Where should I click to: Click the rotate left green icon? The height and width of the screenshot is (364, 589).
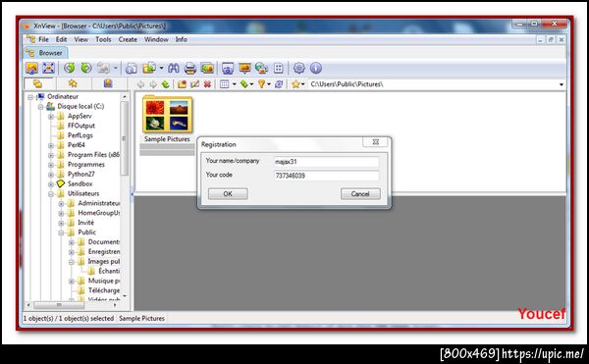(x=69, y=68)
